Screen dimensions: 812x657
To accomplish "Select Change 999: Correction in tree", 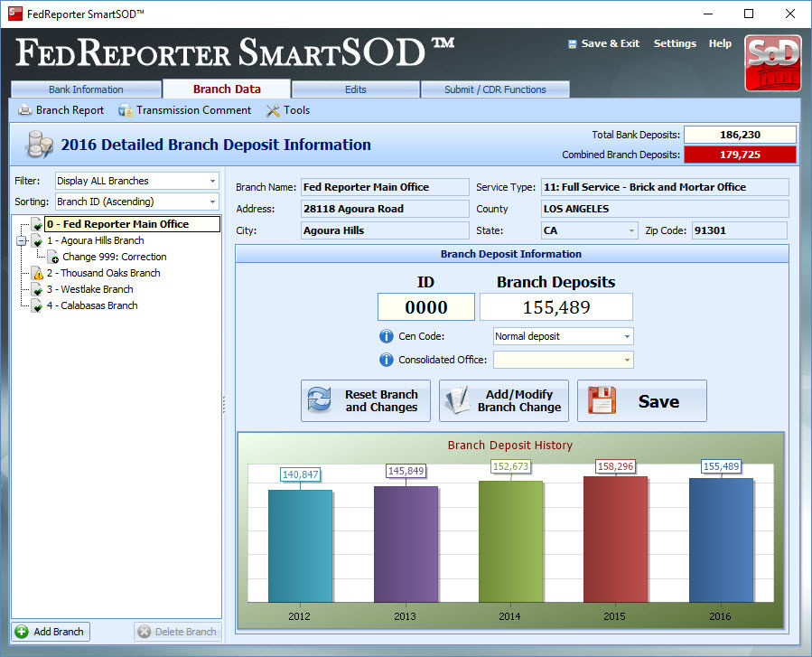I will (115, 257).
